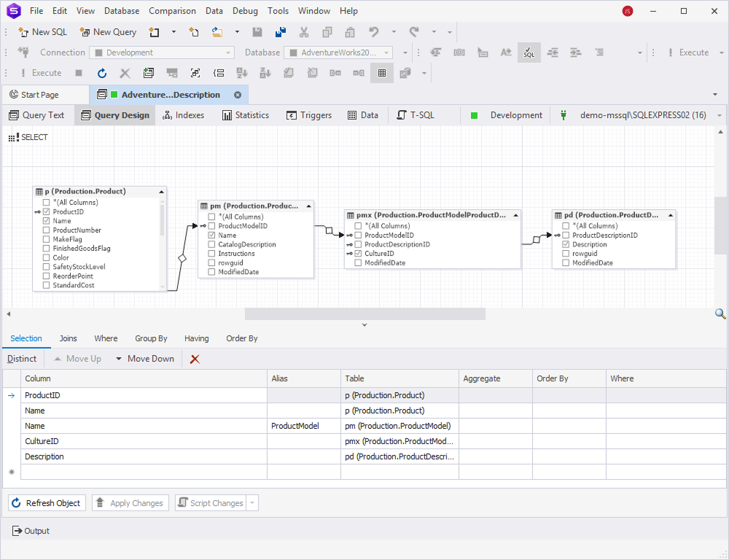Uncheck ProductID in Product table

pyautogui.click(x=46, y=211)
